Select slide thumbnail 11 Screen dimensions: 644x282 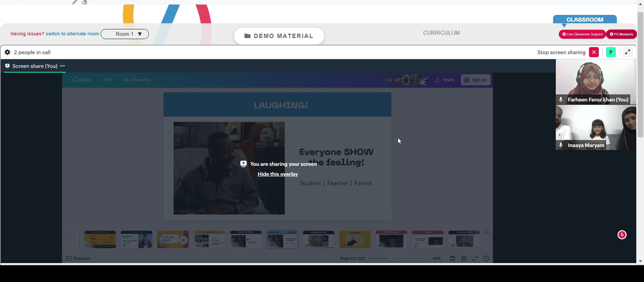coord(209,240)
